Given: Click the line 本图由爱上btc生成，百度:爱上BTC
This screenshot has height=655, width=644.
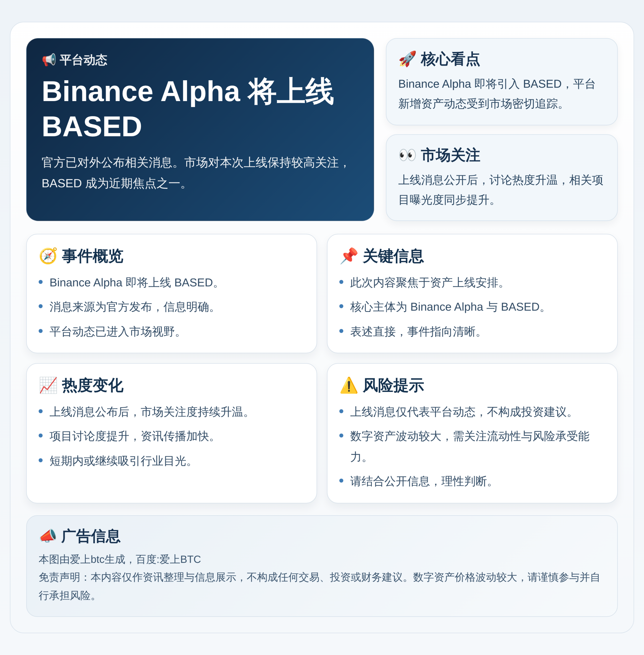Looking at the screenshot, I should (120, 559).
